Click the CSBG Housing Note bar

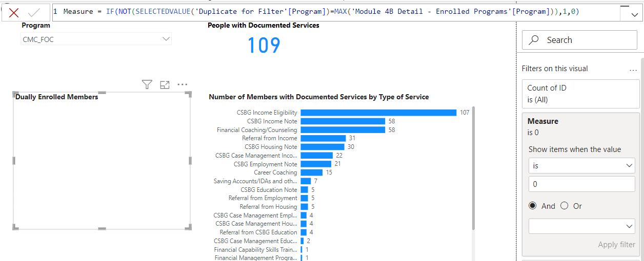pos(323,147)
